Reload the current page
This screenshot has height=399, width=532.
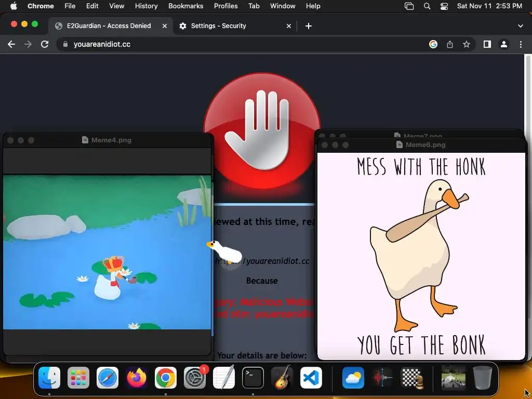pos(45,45)
